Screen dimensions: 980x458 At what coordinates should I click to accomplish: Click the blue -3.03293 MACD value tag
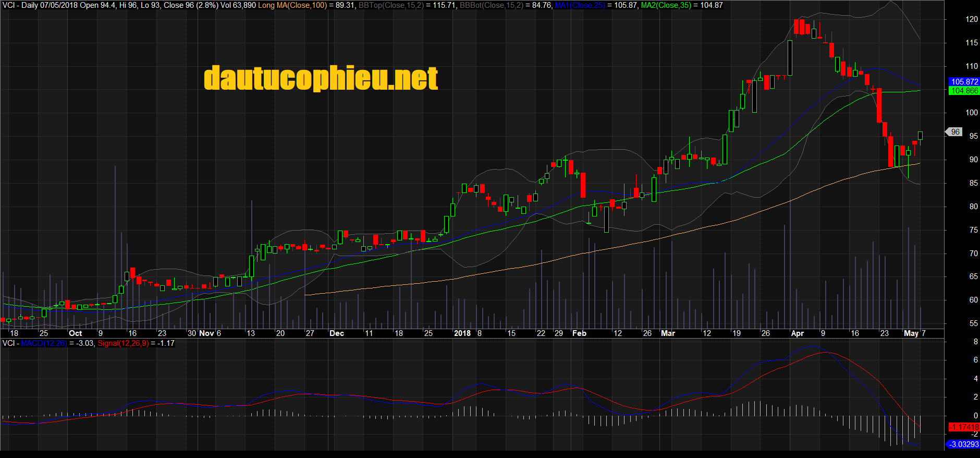(x=963, y=444)
